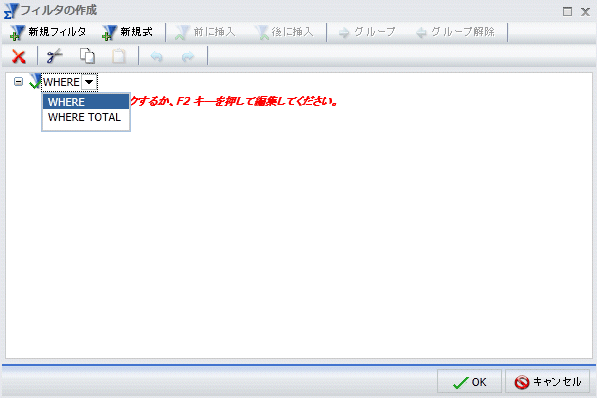This screenshot has width=597, height=398.
Task: Click the redo arrow icon
Action: [x=188, y=57]
